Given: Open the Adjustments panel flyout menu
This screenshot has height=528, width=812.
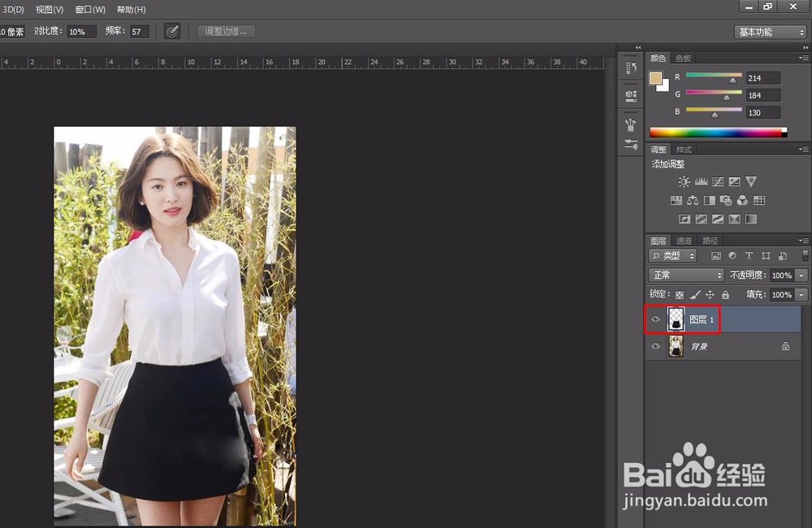Looking at the screenshot, I should point(803,149).
